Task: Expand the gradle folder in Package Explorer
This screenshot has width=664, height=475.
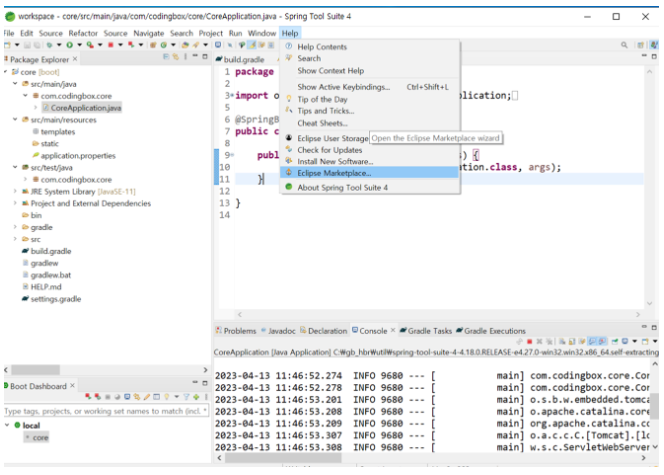Action: (x=16, y=227)
